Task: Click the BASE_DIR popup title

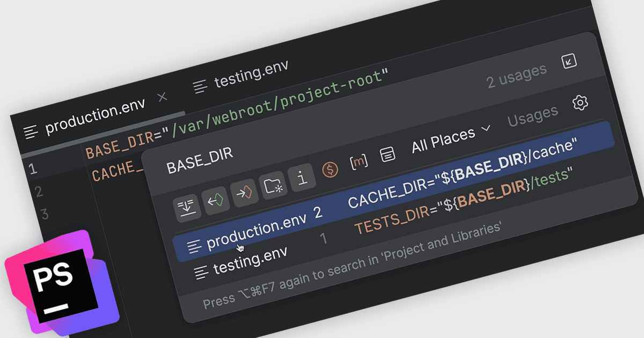Action: (200, 160)
